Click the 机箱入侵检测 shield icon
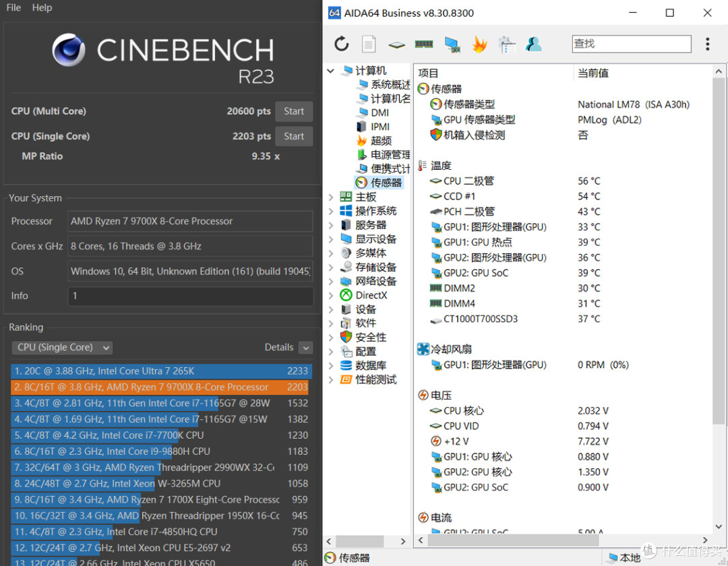The image size is (728, 566). [x=435, y=135]
